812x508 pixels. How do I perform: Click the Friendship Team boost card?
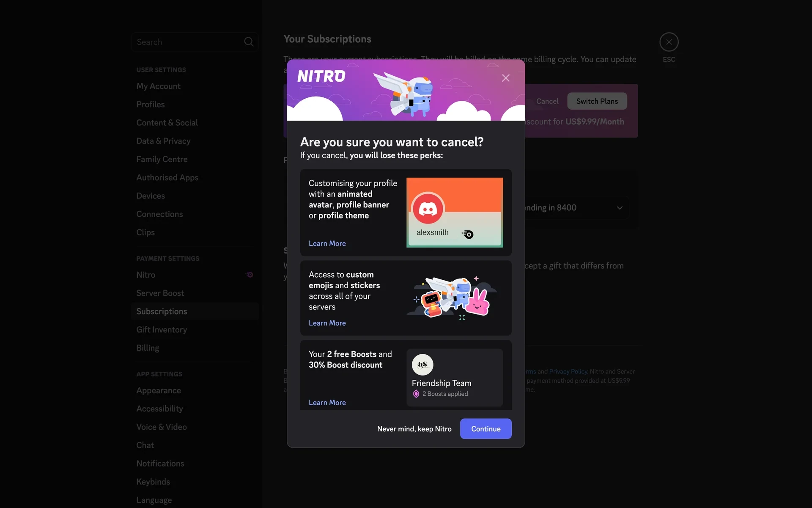(x=455, y=378)
